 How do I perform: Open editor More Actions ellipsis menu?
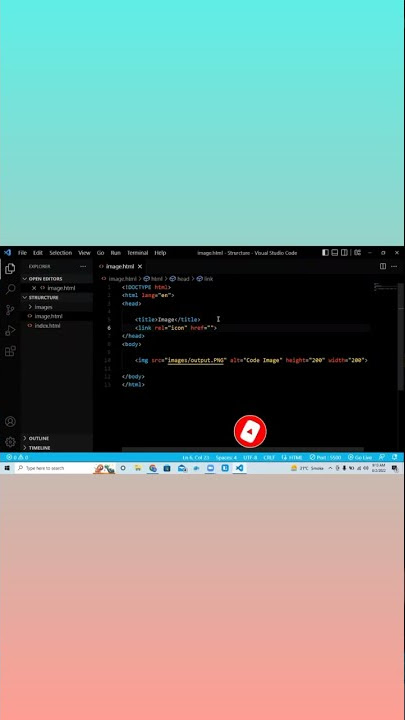pyautogui.click(x=394, y=266)
